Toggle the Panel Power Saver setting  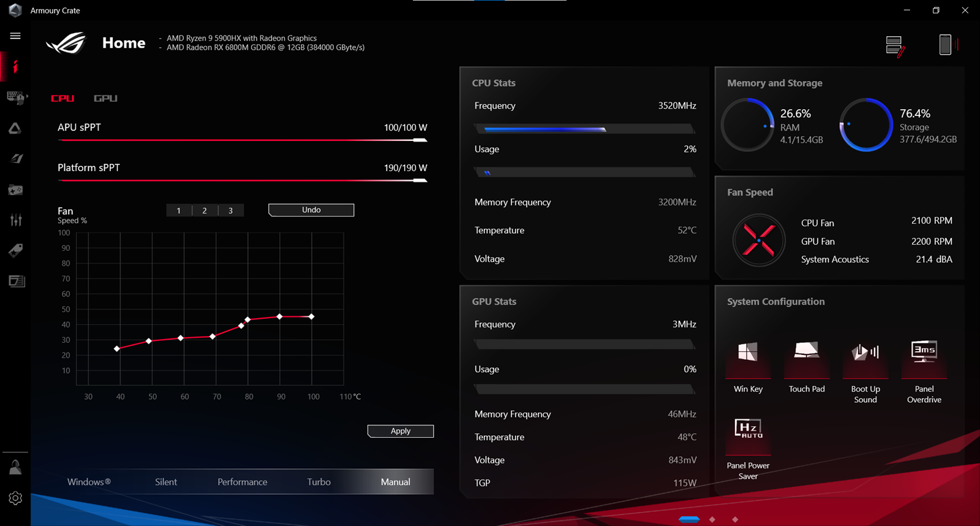click(748, 449)
